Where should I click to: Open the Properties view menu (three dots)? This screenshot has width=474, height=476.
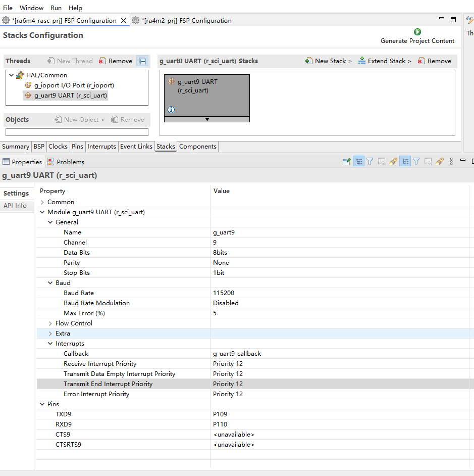click(x=451, y=162)
